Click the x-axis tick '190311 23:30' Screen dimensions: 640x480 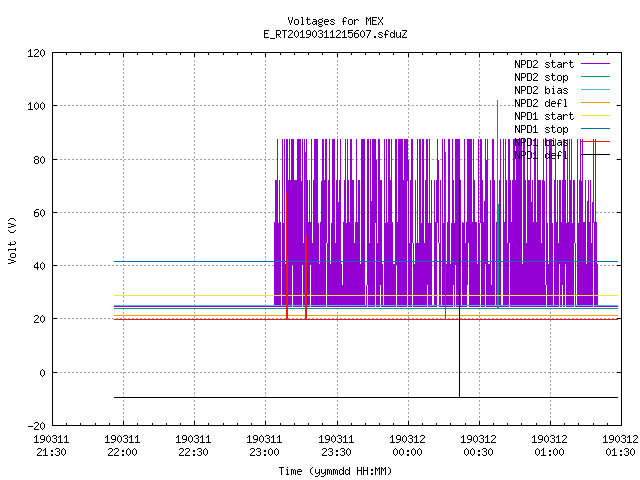[336, 446]
